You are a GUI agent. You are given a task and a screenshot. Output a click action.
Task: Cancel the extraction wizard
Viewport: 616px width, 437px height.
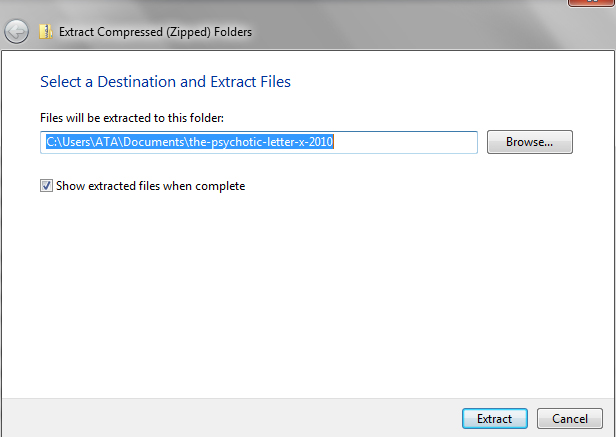(x=569, y=419)
